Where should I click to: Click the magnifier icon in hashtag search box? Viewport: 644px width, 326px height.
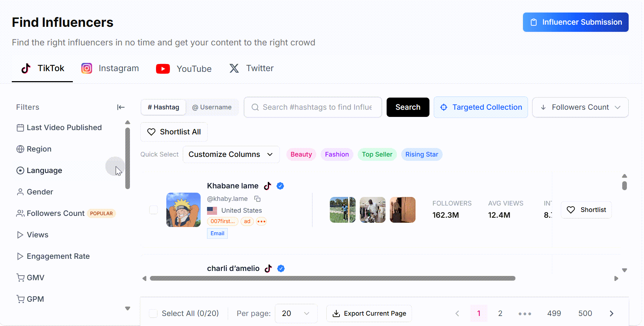point(255,107)
